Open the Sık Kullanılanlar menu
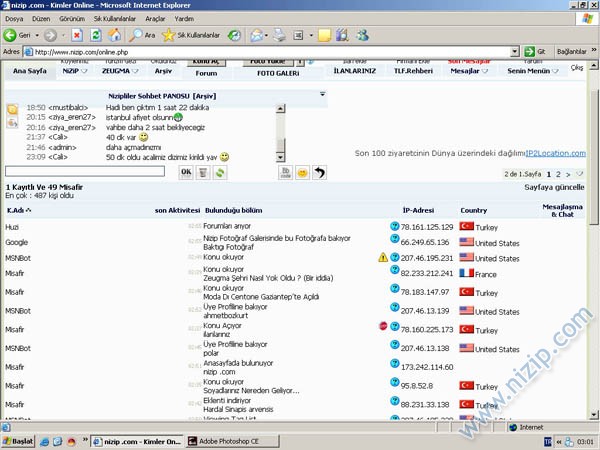600x450 pixels. pyautogui.click(x=115, y=19)
